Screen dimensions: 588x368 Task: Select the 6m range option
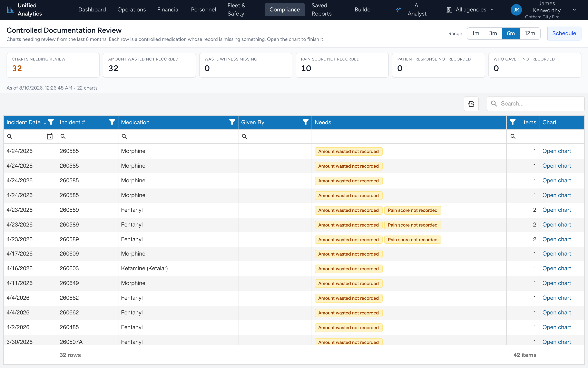click(511, 33)
